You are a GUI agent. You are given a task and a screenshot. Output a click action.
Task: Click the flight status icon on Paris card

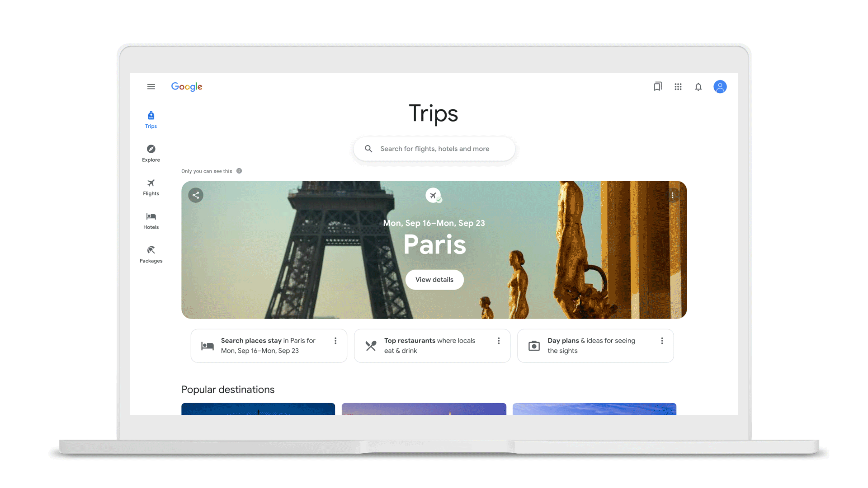click(x=434, y=196)
